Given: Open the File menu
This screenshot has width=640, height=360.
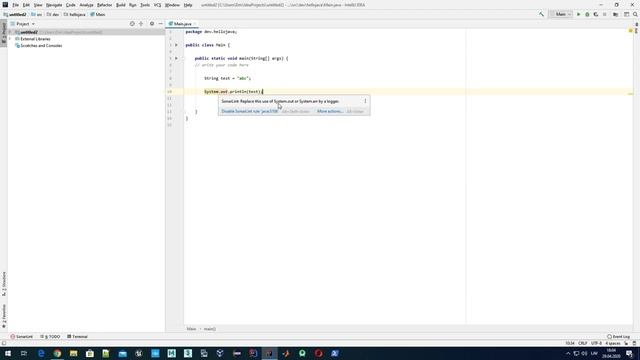Looking at the screenshot, I should point(16,5).
